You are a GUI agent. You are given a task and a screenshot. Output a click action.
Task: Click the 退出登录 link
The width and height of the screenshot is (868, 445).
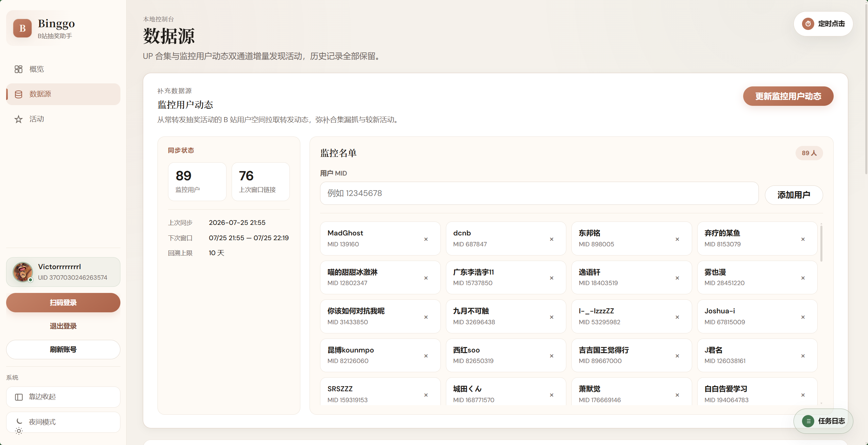pos(63,326)
